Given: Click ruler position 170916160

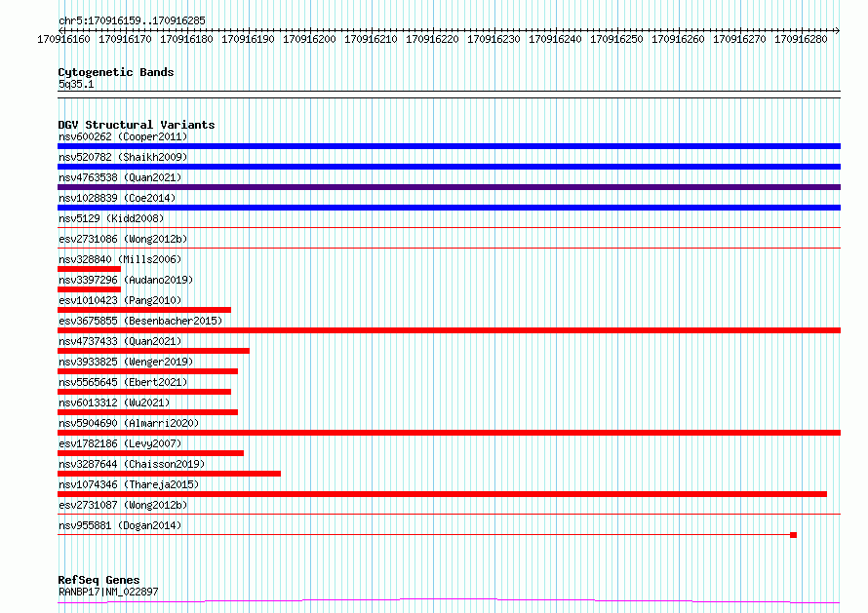Looking at the screenshot, I should [x=63, y=39].
